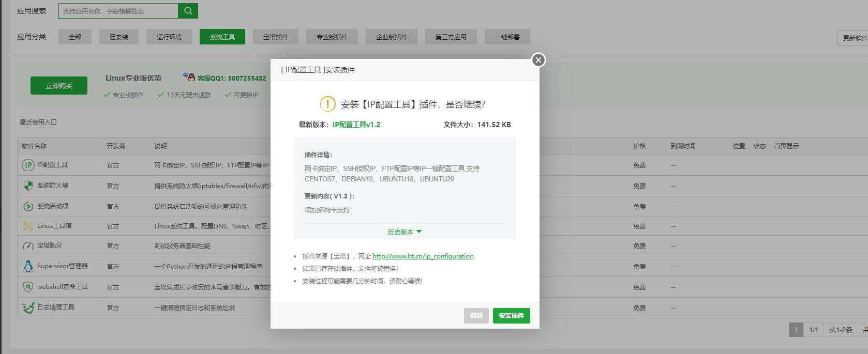868x354 pixels.
Task: Click the Linux工具箱 tools icon
Action: 28,226
